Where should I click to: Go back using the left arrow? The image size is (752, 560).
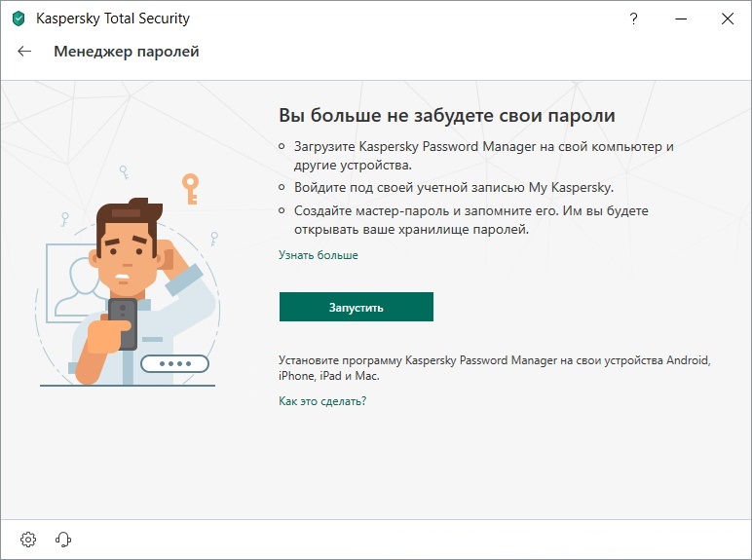click(x=24, y=52)
